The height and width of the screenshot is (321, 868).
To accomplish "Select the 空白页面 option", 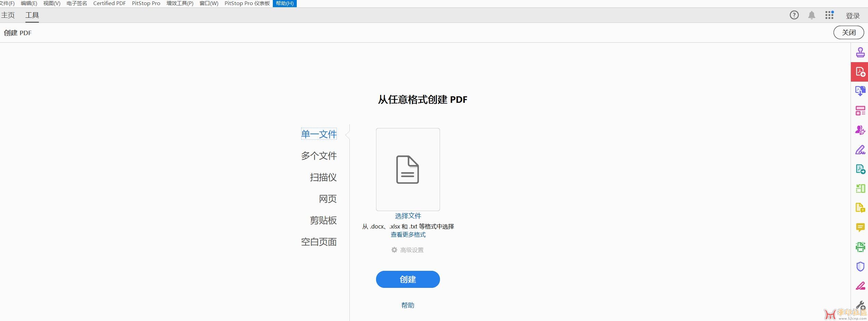I will pyautogui.click(x=318, y=242).
